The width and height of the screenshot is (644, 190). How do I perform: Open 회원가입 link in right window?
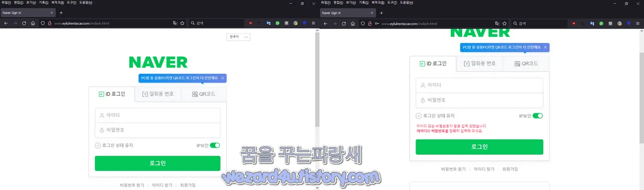point(510,169)
